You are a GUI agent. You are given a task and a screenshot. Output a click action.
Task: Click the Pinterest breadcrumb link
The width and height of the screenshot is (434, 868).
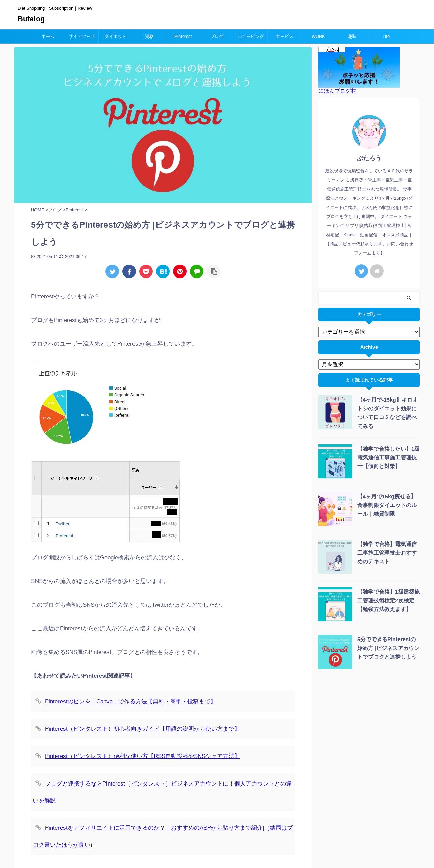(x=74, y=210)
